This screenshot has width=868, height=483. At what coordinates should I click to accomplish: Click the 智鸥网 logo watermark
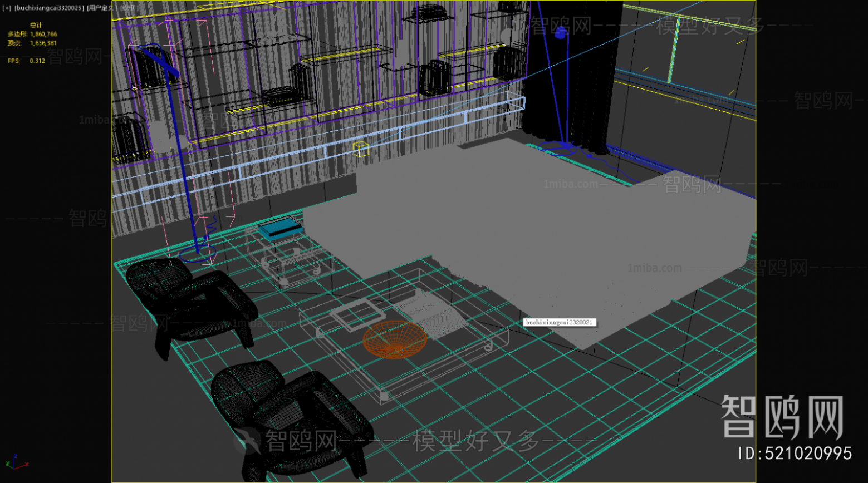point(782,417)
